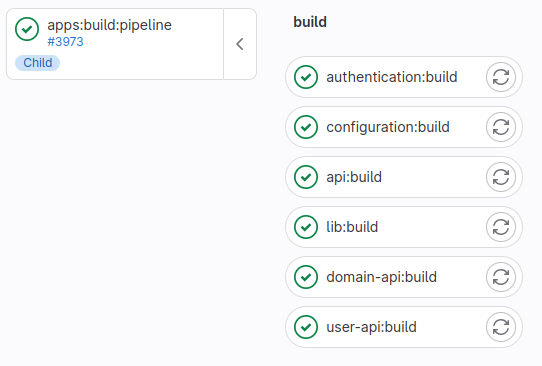
Task: Retry the api:build job
Action: (501, 177)
